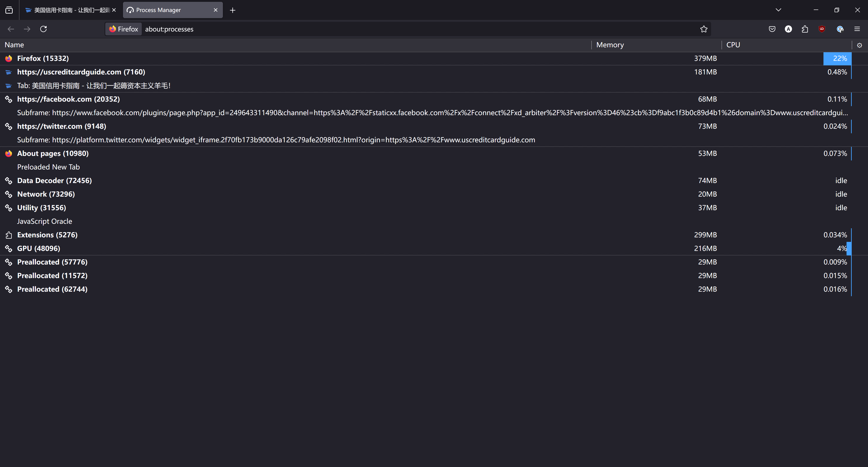
Task: Select the Extensions (5276) process row
Action: click(47, 235)
